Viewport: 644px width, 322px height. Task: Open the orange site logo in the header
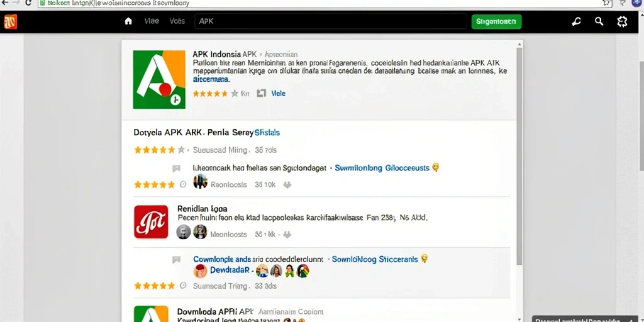click(10, 22)
